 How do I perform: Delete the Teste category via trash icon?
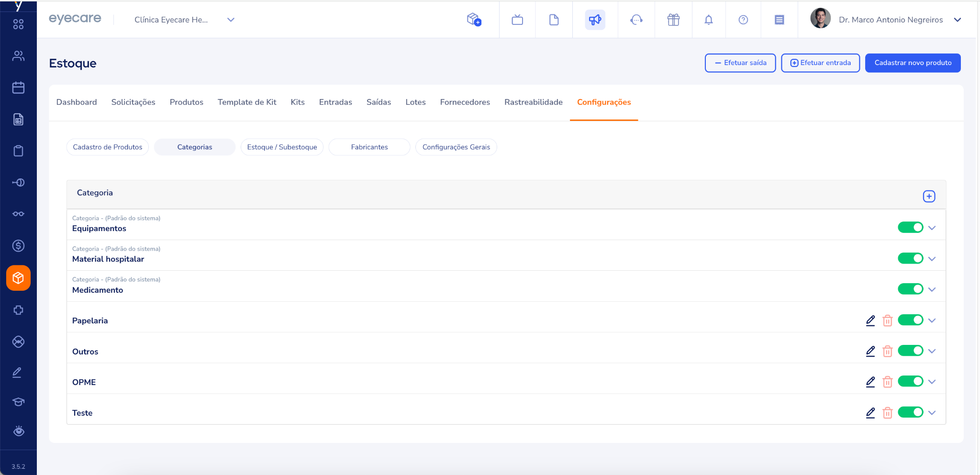[888, 413]
